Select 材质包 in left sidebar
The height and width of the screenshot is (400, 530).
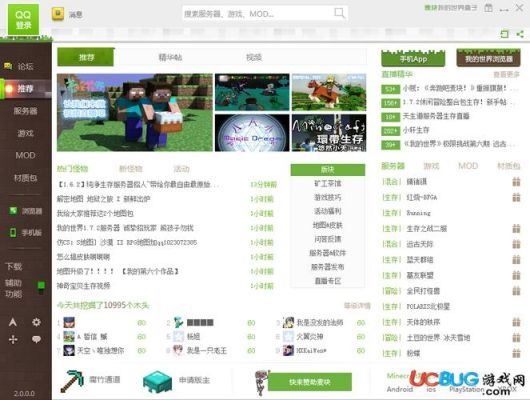tap(26, 178)
